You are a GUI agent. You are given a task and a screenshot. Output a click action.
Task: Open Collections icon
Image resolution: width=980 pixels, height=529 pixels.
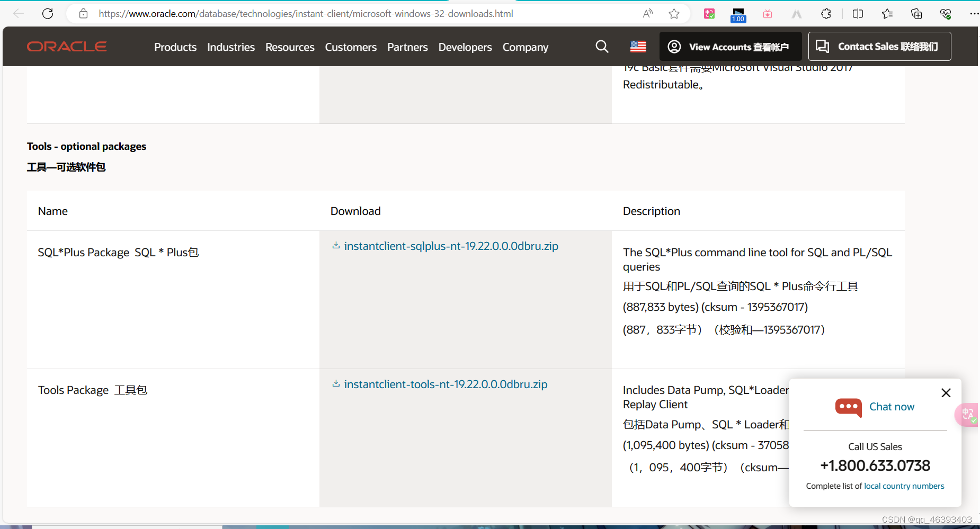coord(916,14)
